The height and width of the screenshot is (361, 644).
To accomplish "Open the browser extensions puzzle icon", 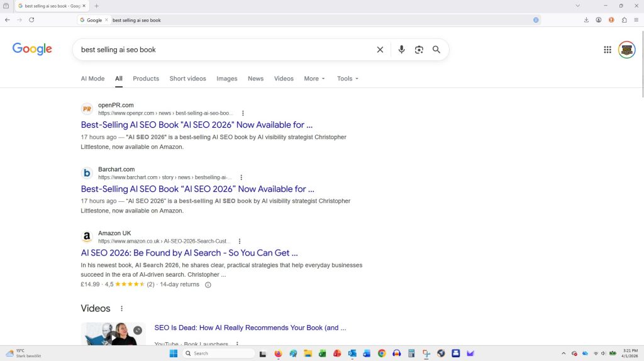I will (x=625, y=19).
